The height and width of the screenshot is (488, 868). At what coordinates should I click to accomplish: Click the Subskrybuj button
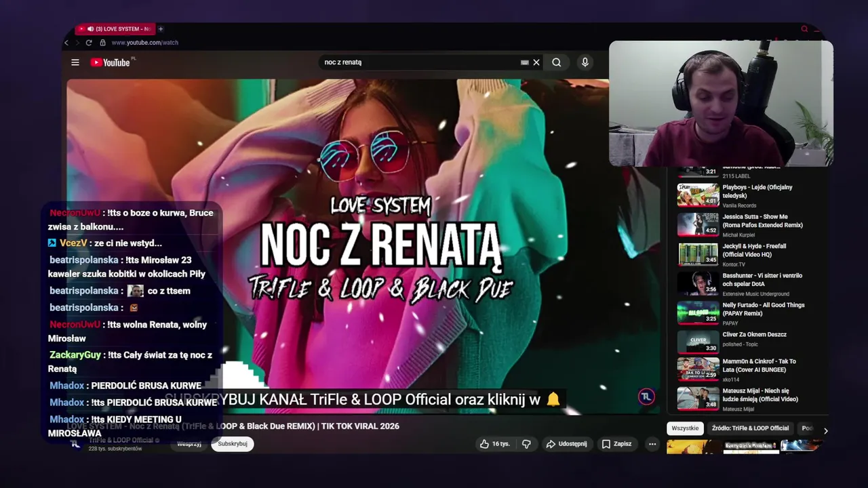coord(233,444)
